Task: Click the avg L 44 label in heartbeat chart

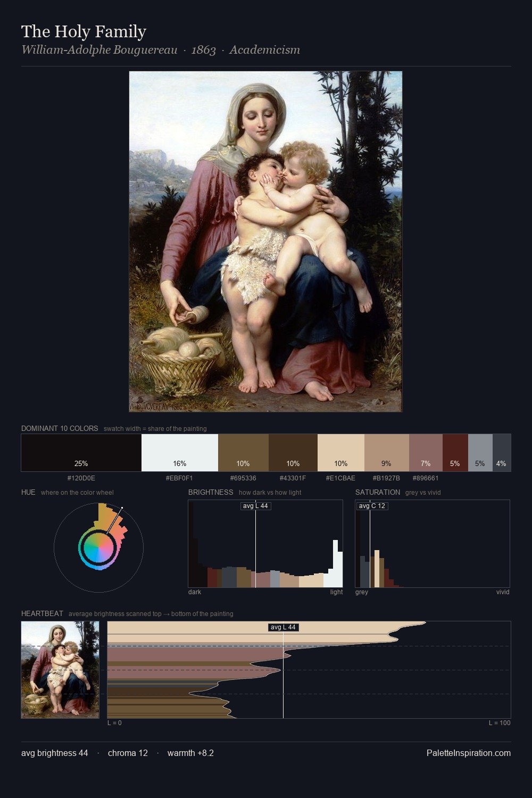Action: (283, 627)
